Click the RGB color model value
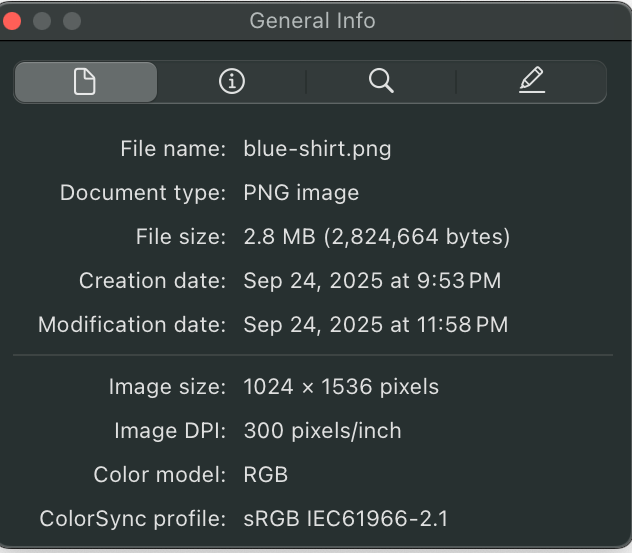Image resolution: width=632 pixels, height=553 pixels. (266, 475)
